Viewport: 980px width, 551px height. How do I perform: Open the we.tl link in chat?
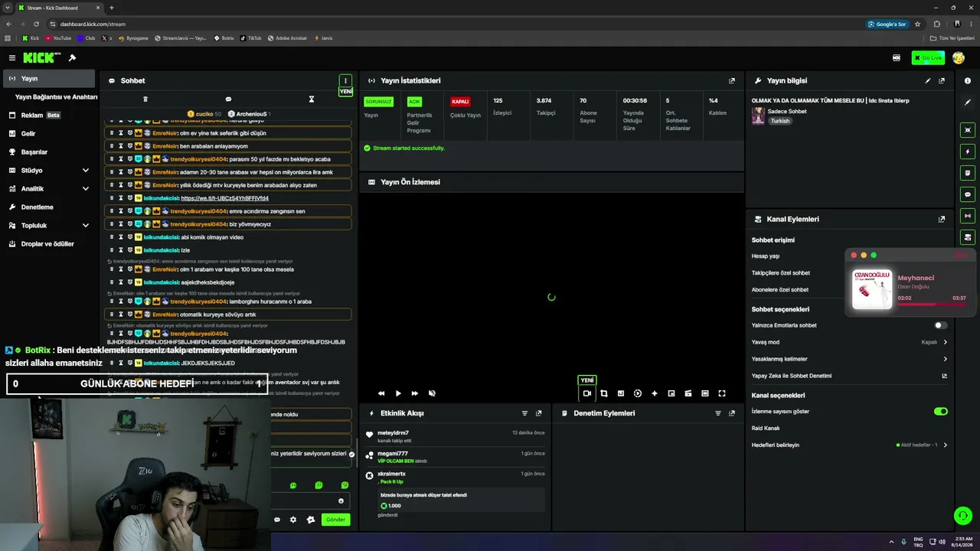224,198
